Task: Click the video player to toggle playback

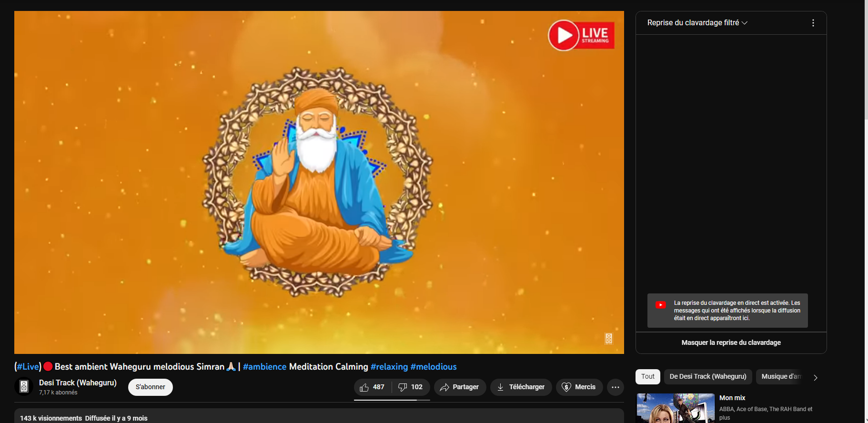Action: (319, 182)
